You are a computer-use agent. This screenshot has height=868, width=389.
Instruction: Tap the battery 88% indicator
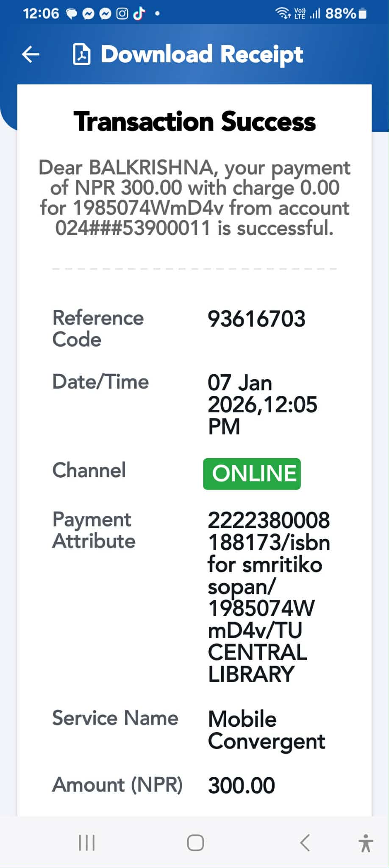point(345,14)
